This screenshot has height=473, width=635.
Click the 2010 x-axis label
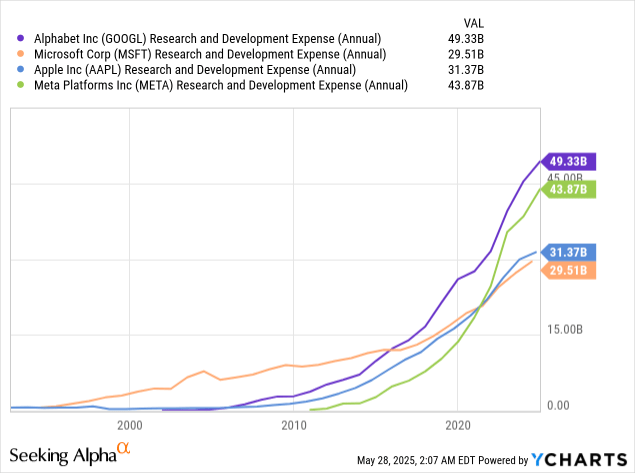(294, 425)
